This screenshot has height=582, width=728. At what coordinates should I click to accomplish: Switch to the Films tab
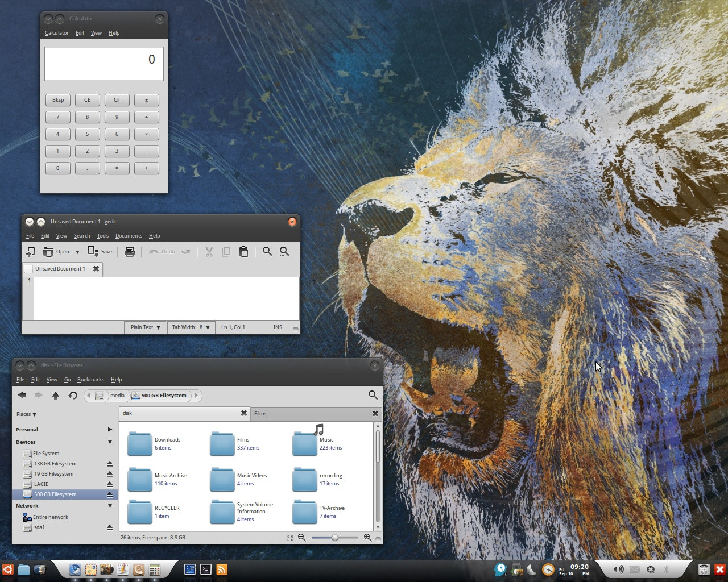pyautogui.click(x=307, y=414)
